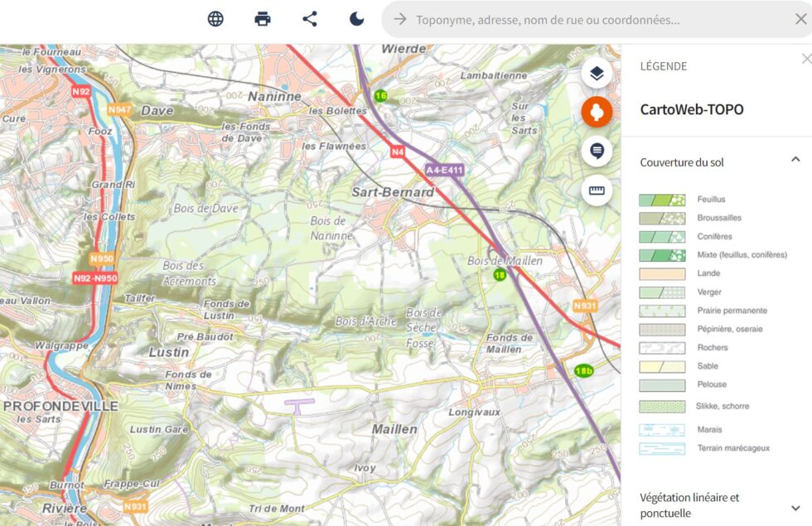This screenshot has height=526, width=812.
Task: Open the map layers button
Action: pos(597,74)
